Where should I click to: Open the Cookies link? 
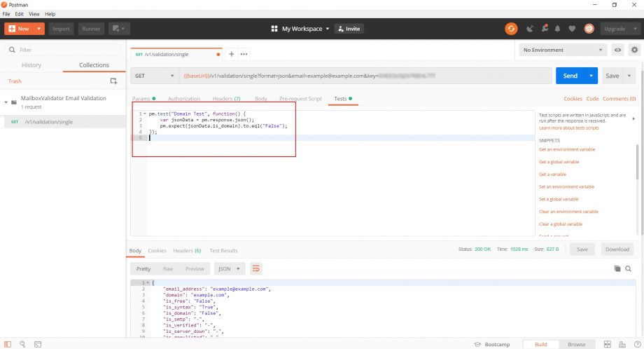(x=573, y=99)
